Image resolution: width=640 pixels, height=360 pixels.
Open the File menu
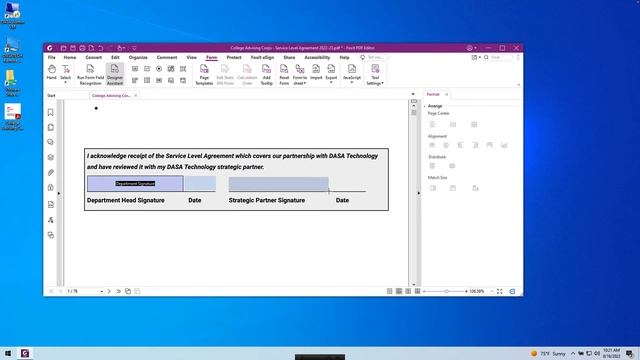pos(51,58)
